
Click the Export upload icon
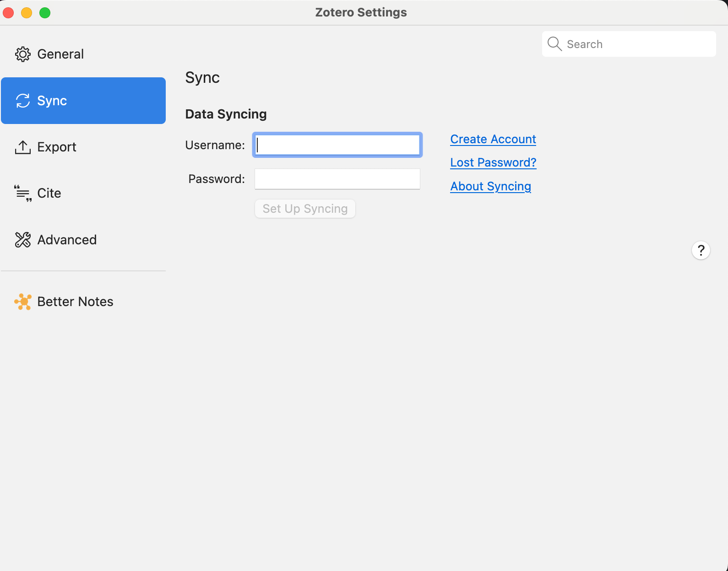tap(23, 147)
